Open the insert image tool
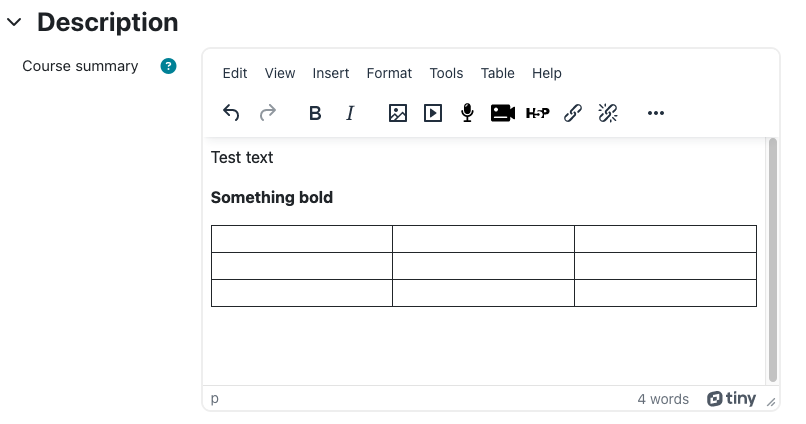The width and height of the screenshot is (806, 424). tap(398, 113)
